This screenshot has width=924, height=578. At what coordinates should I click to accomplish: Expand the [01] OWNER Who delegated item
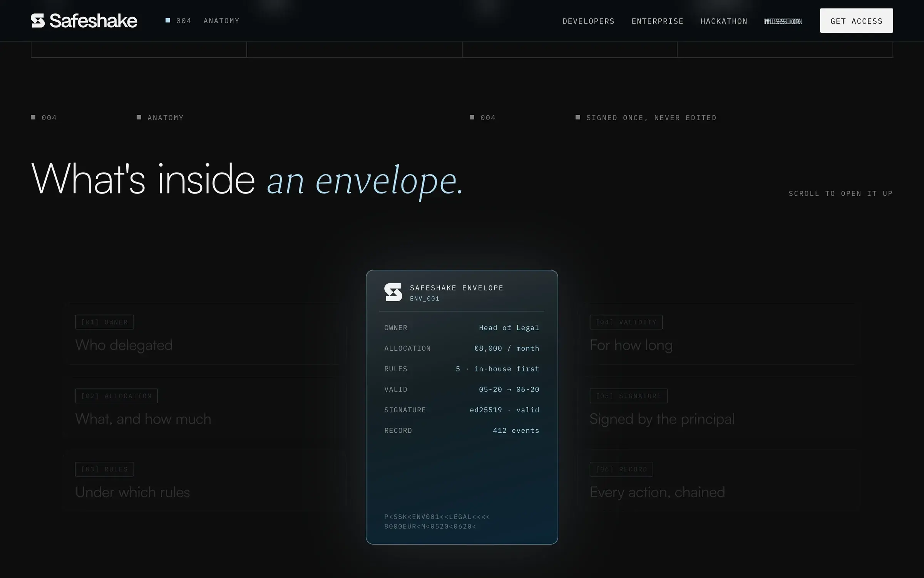click(204, 334)
